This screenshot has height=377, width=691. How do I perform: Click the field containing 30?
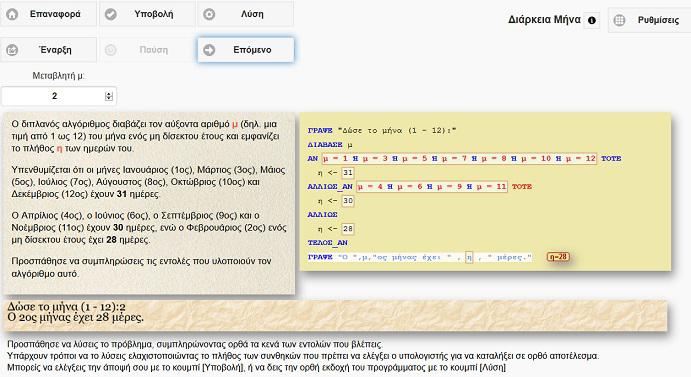tap(348, 201)
